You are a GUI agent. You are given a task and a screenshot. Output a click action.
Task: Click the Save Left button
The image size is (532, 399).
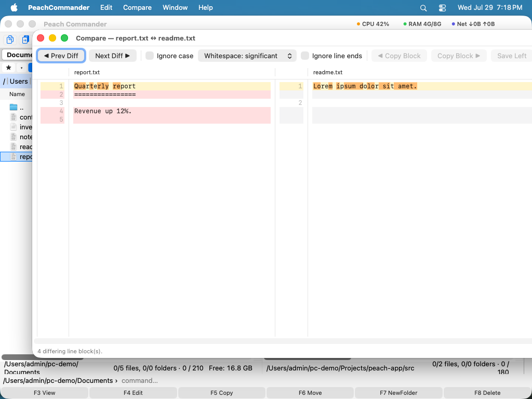click(511, 56)
